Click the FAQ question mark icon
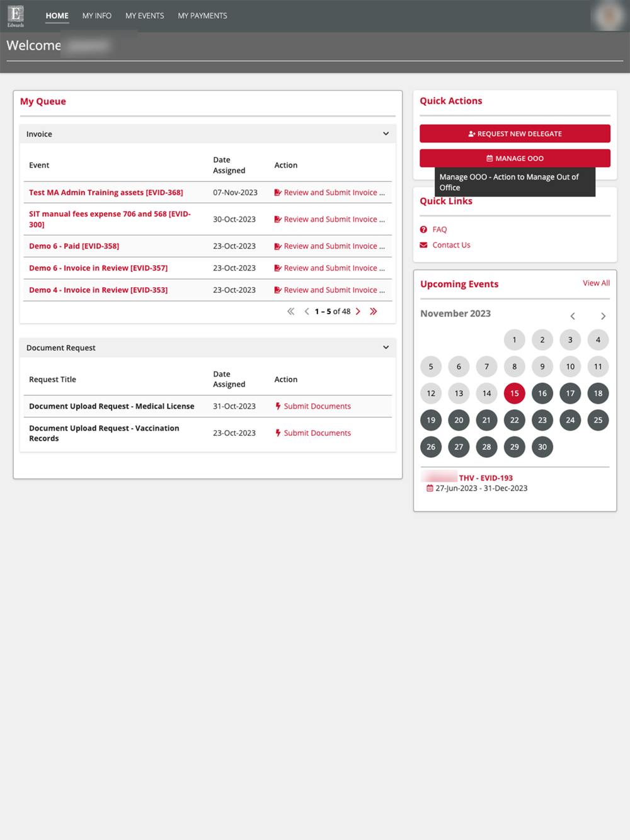630x840 pixels. point(423,230)
